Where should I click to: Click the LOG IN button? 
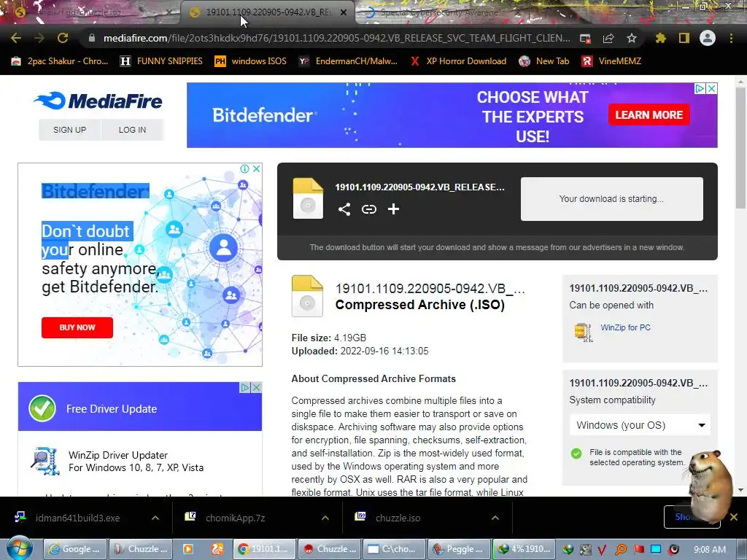click(133, 130)
